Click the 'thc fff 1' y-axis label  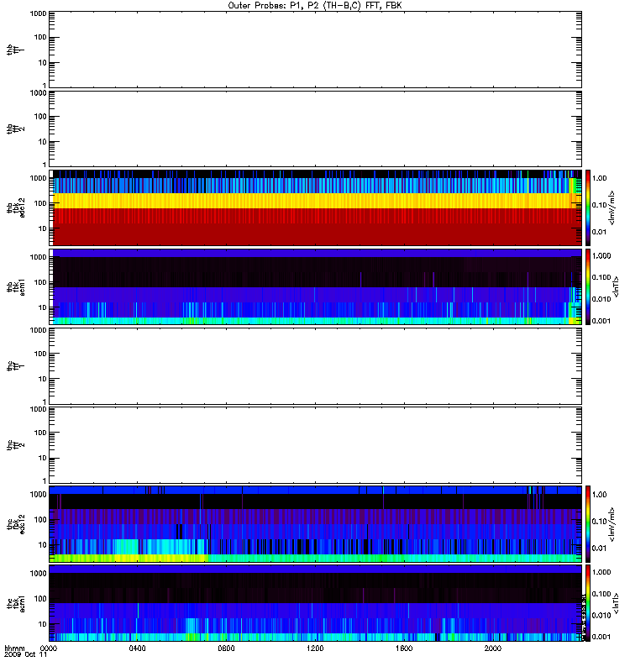pyautogui.click(x=15, y=366)
